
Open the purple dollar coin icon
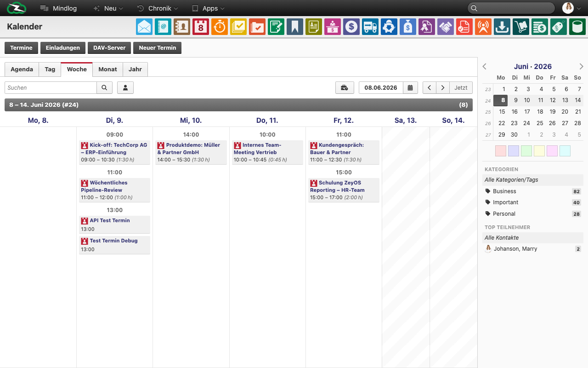pos(351,27)
